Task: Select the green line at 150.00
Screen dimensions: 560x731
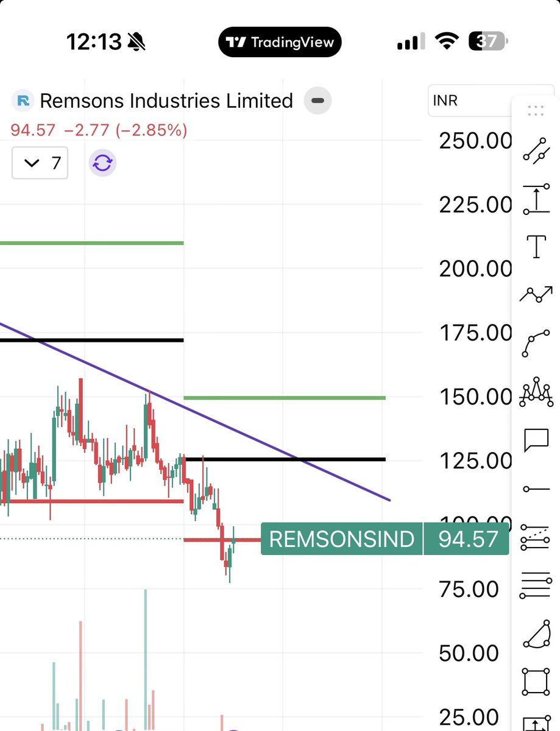Action: (x=285, y=398)
